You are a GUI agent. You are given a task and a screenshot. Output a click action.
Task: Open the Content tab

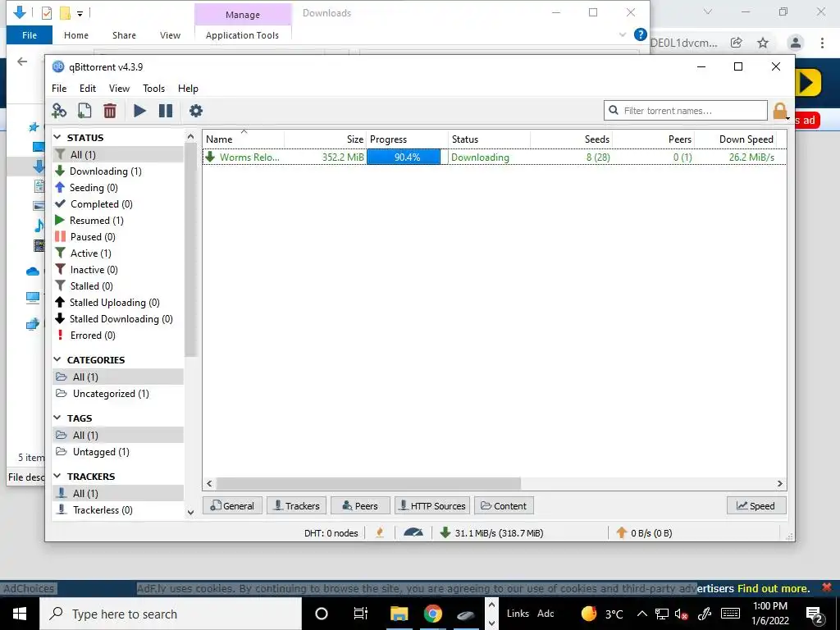[x=504, y=505]
